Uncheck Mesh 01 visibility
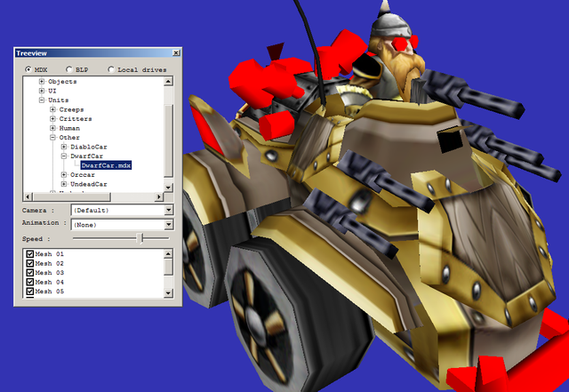 click(x=30, y=254)
